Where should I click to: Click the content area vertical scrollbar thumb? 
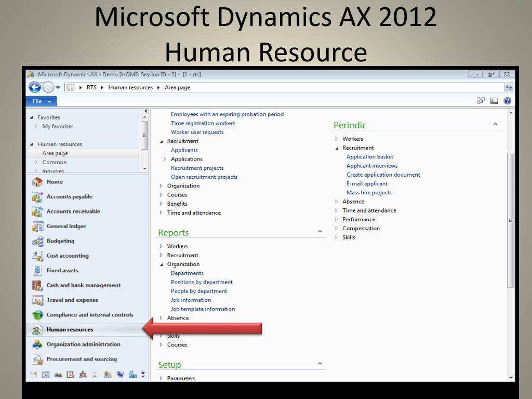[x=511, y=220]
